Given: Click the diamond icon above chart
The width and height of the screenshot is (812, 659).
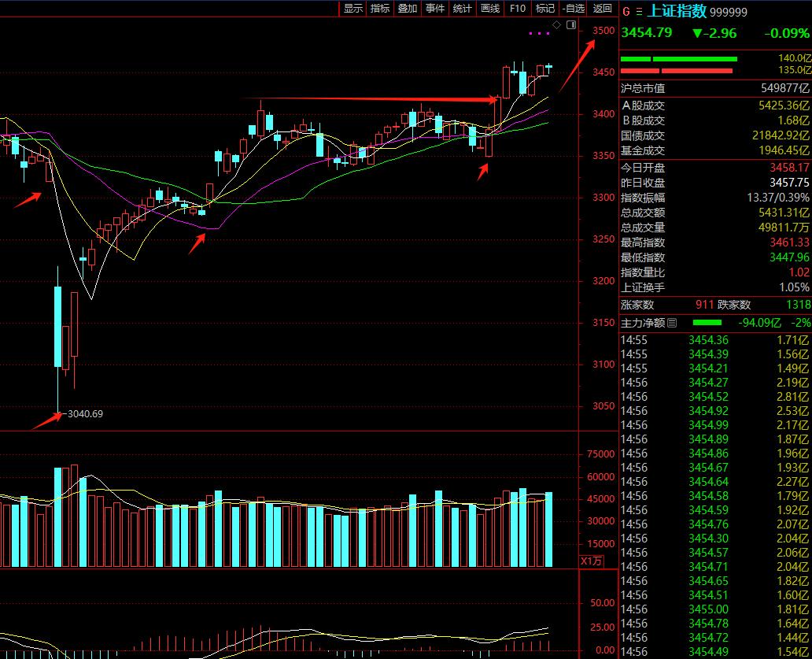Looking at the screenshot, I should click(557, 25).
